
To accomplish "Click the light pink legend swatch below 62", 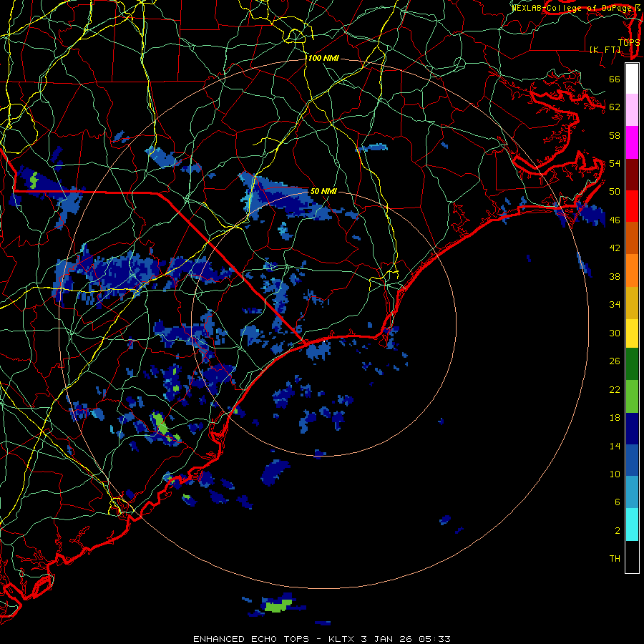I will pos(632,109).
